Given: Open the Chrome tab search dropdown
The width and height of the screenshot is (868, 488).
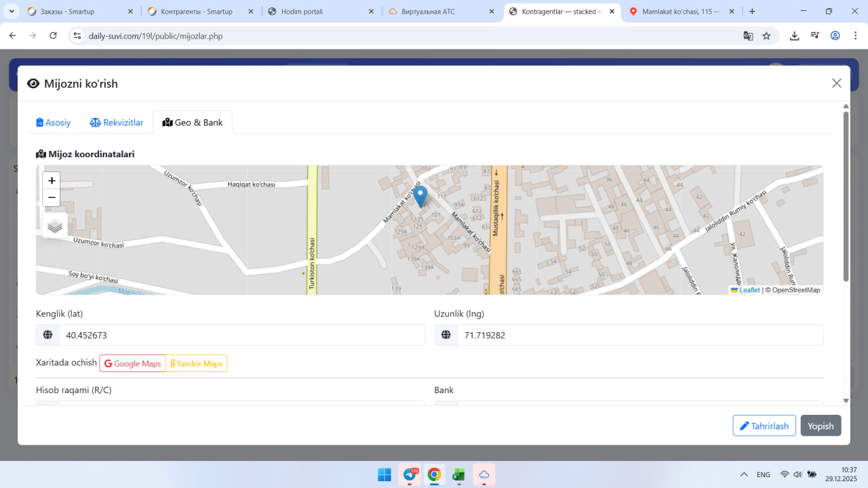Looking at the screenshot, I should pyautogui.click(x=12, y=12).
